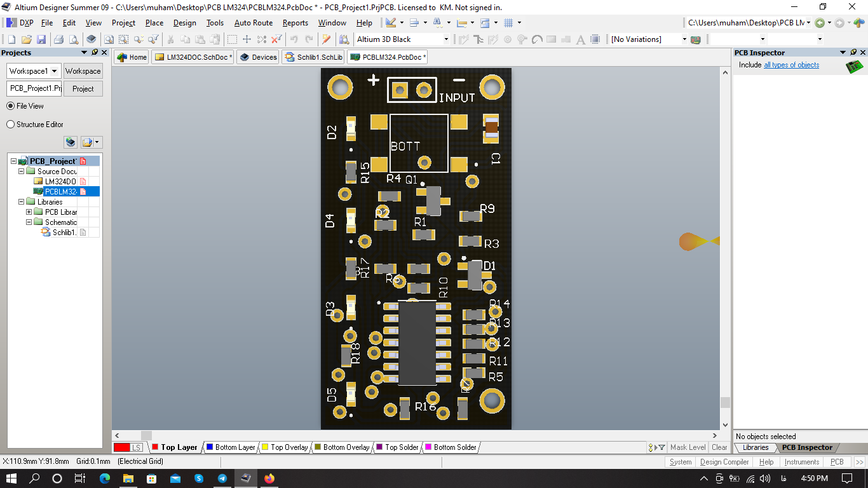Click the Workspace button
Screen dimensions: 868x488
(83, 71)
